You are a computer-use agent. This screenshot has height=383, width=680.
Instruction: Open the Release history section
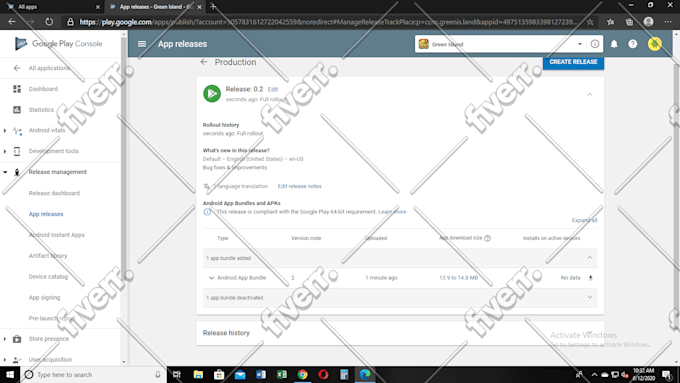pyautogui.click(x=400, y=333)
